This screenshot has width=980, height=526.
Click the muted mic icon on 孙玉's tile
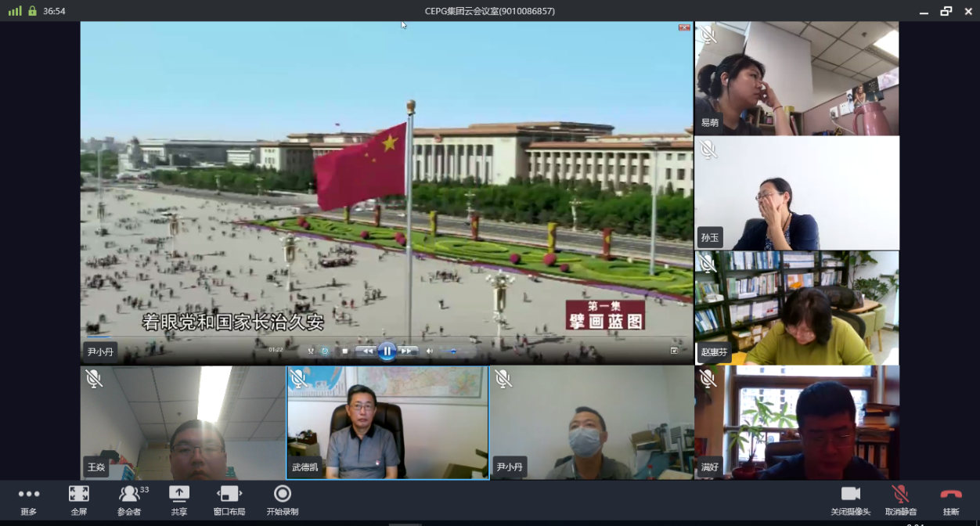[x=708, y=150]
